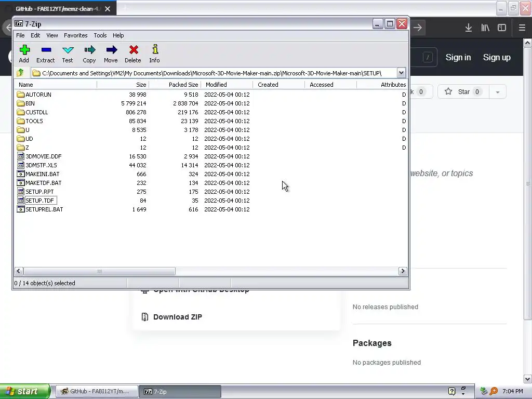The height and width of the screenshot is (399, 532).
Task: Sort list by Size column header
Action: click(123, 85)
